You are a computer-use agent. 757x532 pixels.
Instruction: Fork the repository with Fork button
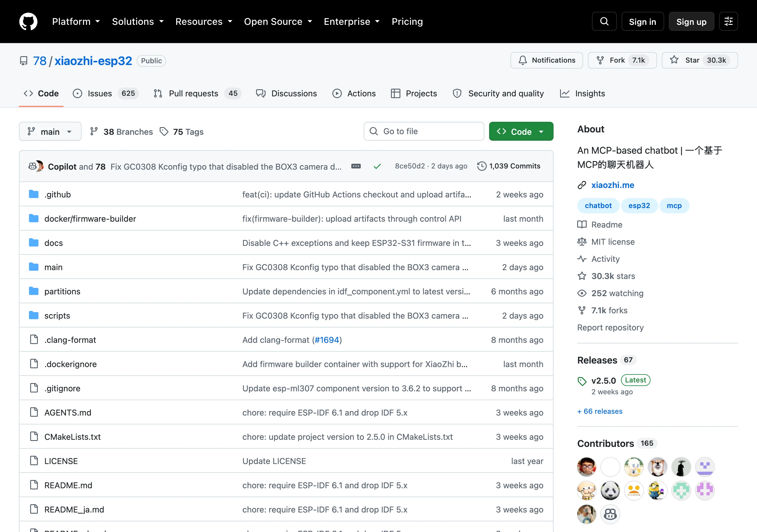[x=622, y=60]
